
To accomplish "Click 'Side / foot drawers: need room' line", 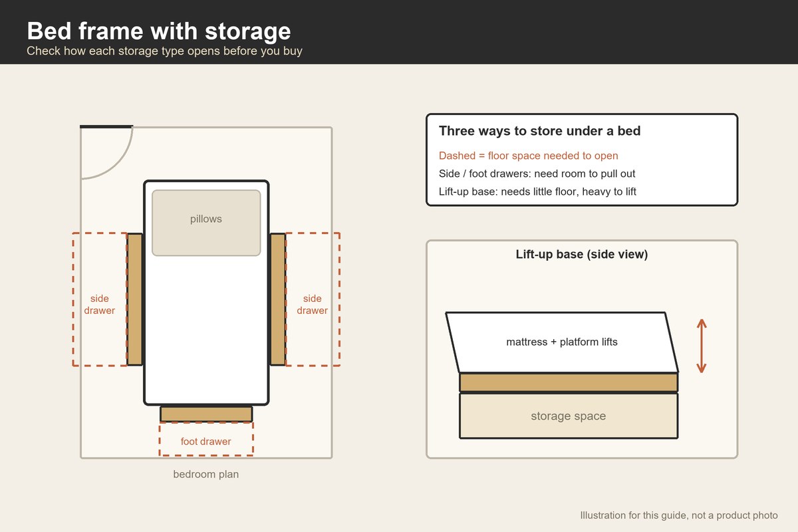I will click(x=537, y=174).
